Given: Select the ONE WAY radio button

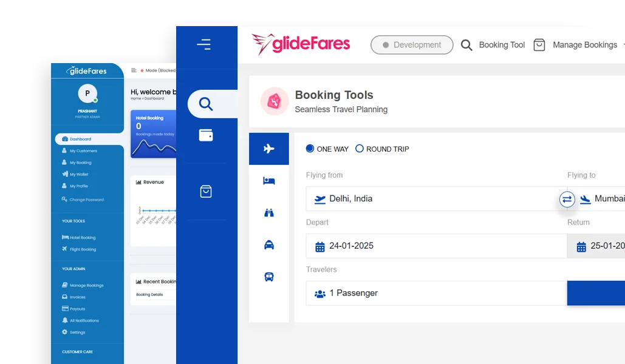Looking at the screenshot, I should click(x=310, y=149).
